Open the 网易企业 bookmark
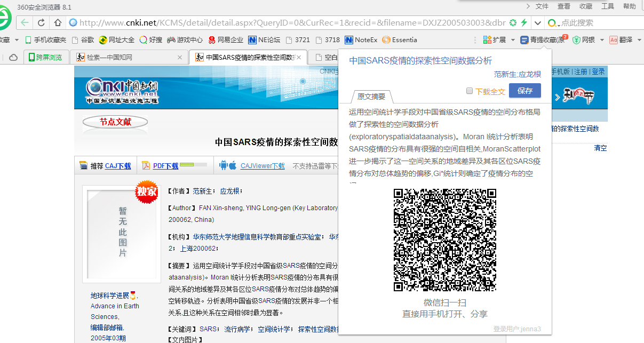 point(226,40)
